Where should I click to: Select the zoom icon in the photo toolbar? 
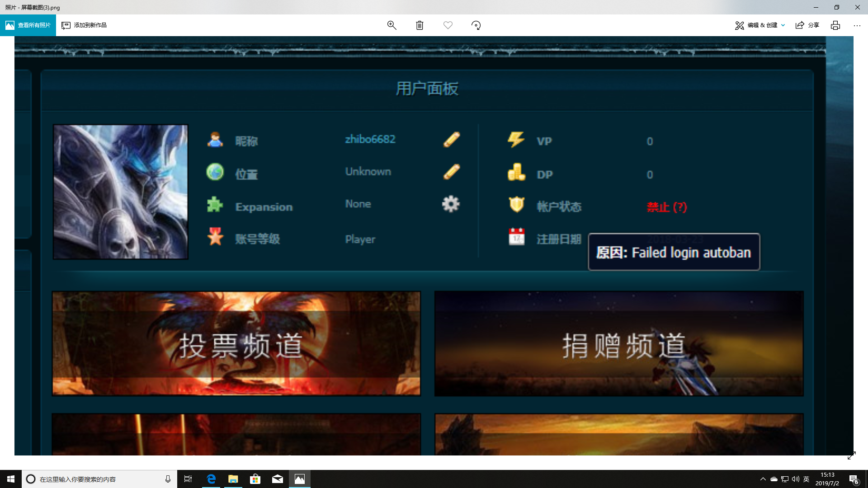click(392, 25)
